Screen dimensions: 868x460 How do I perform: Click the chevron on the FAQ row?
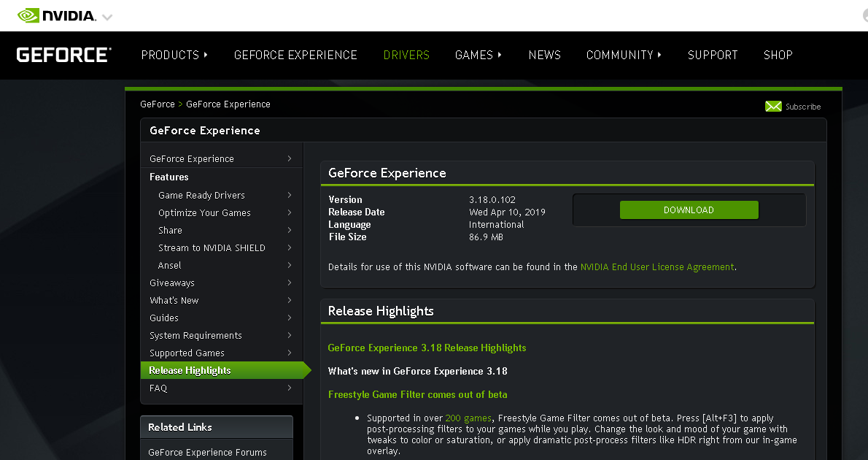click(x=290, y=388)
